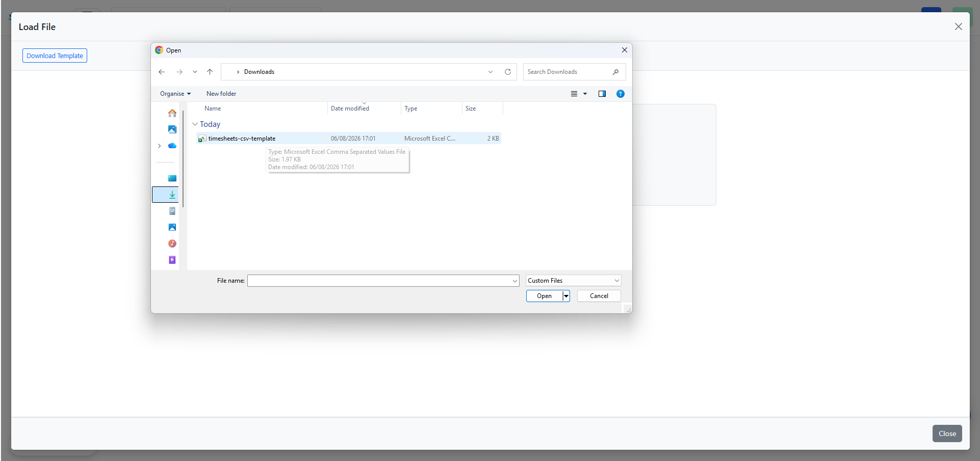Open the Organise menu
This screenshot has width=980, height=461.
click(x=175, y=94)
